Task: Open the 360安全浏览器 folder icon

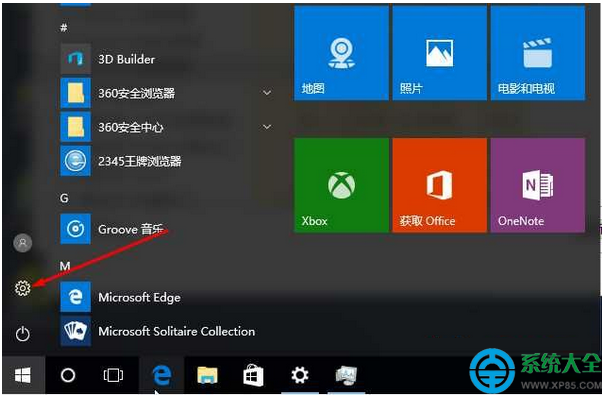Action: [x=76, y=93]
